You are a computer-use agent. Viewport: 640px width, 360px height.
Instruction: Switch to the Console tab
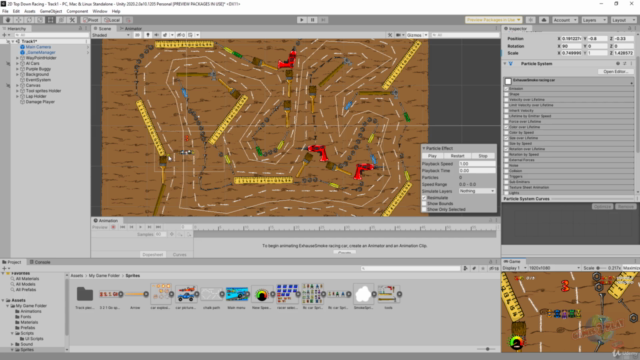pos(40,262)
